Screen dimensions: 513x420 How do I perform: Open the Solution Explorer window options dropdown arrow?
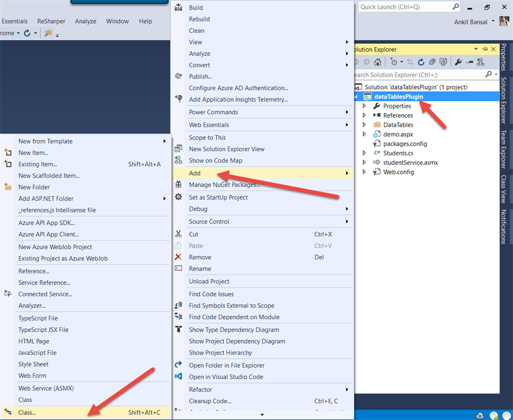tap(476, 49)
